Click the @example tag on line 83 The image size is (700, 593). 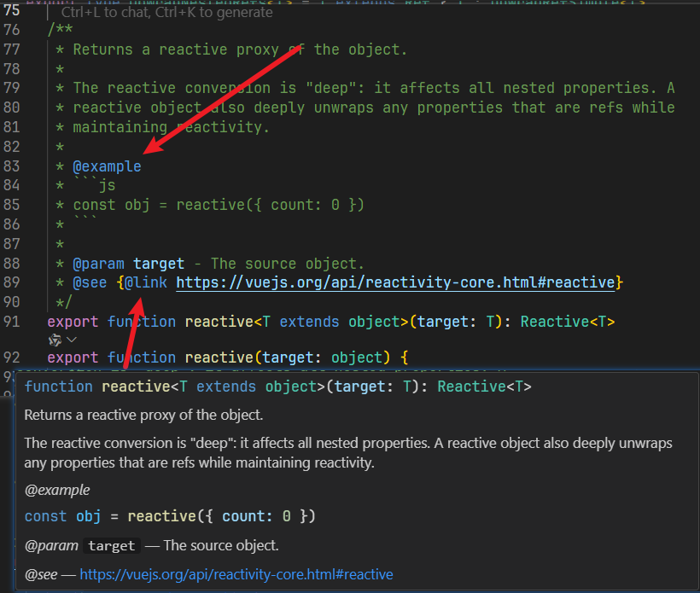pyautogui.click(x=108, y=166)
